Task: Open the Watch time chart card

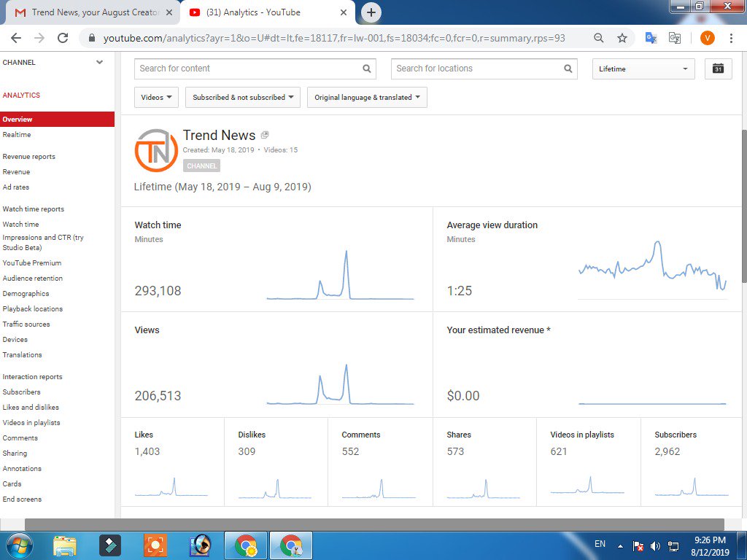Action: coord(276,260)
